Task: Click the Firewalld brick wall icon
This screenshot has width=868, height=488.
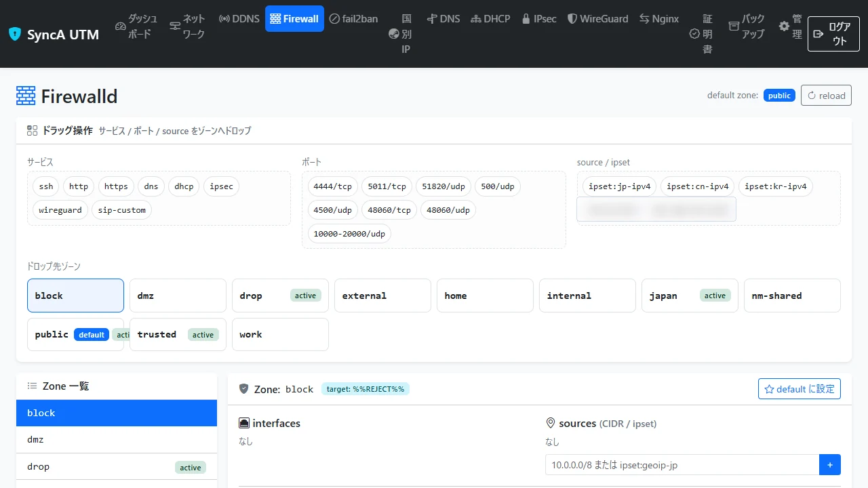Action: pos(26,96)
